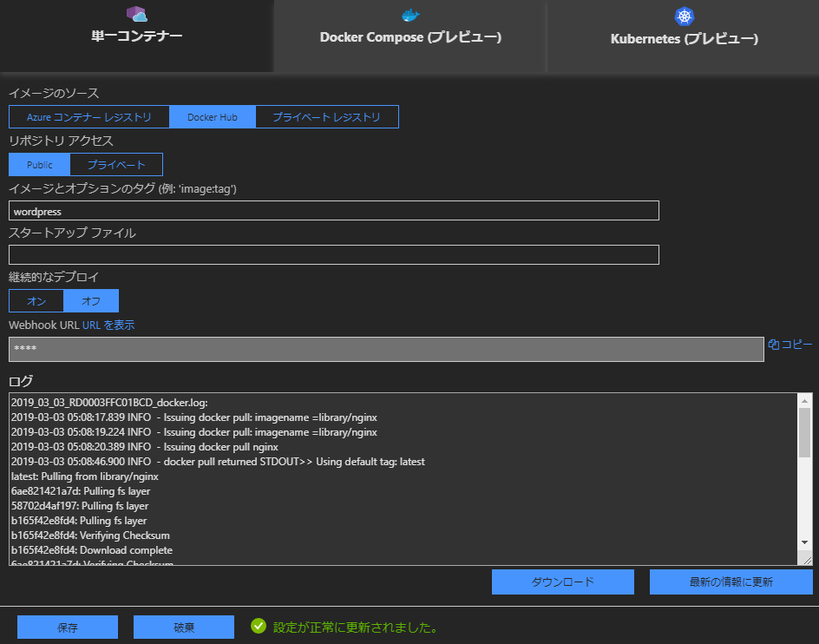
Task: Click log line 2019_03_03_RD0003FFC01BCD_docker.log
Action: [x=109, y=403]
